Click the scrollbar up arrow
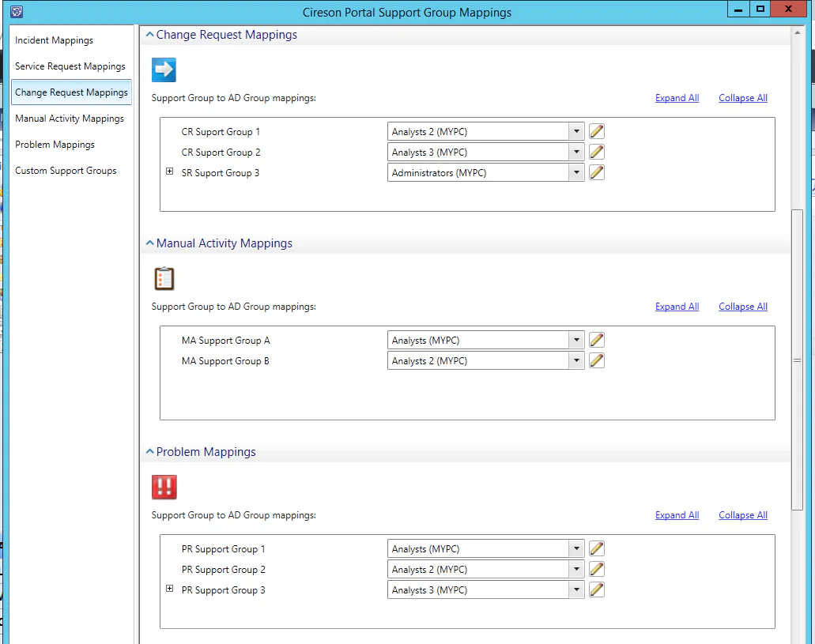The width and height of the screenshot is (815, 644). coord(798,32)
